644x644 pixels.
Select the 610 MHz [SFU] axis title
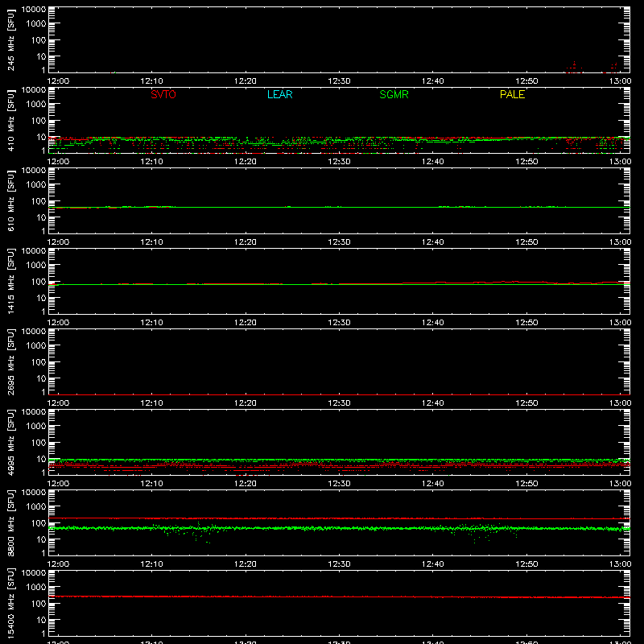tap(11, 200)
